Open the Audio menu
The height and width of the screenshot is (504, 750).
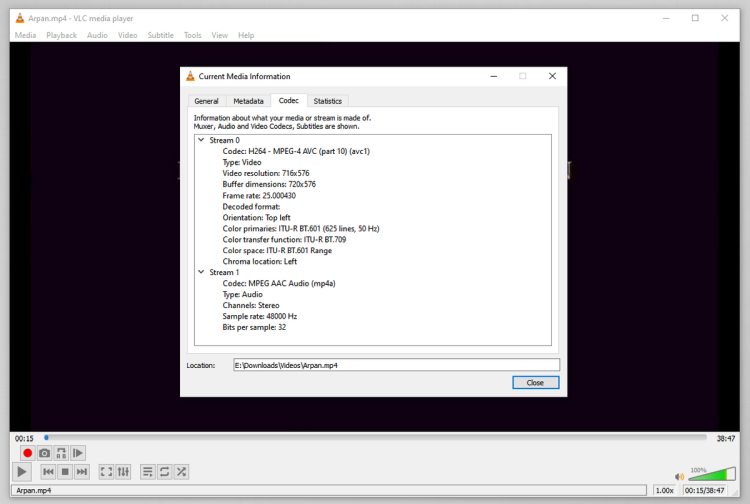click(x=97, y=35)
